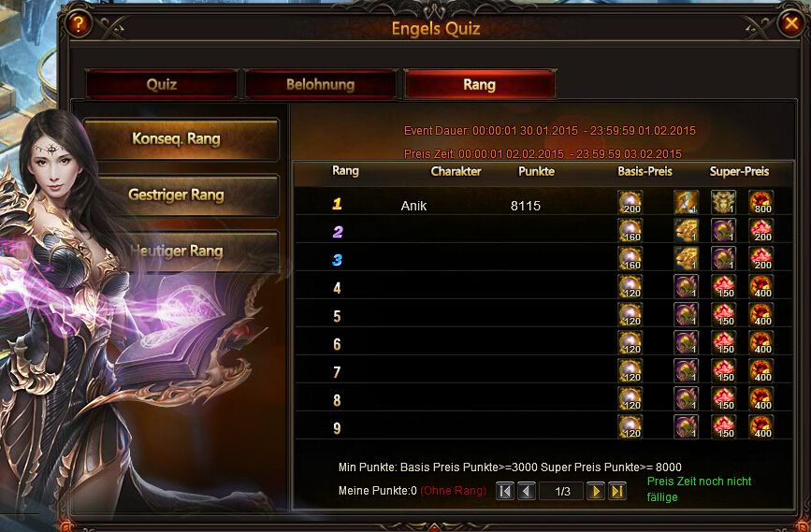This screenshot has width=811, height=532.
Task: Select the Rang tab
Action: pyautogui.click(x=480, y=84)
